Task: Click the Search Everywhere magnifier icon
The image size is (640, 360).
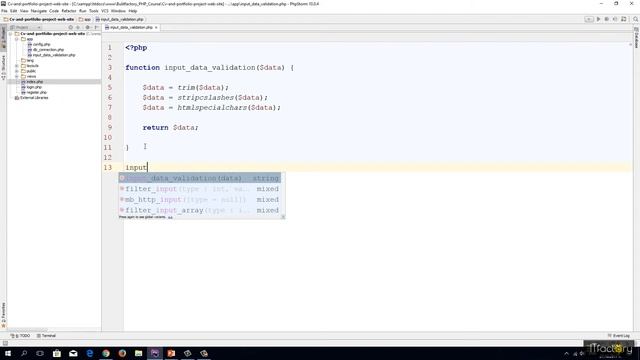Action: point(636,19)
